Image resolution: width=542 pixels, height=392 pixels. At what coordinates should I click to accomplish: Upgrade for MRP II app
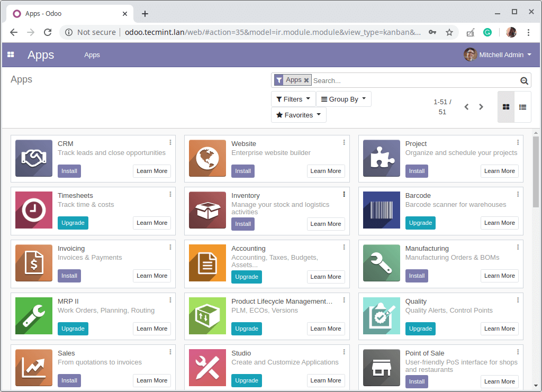click(x=73, y=329)
